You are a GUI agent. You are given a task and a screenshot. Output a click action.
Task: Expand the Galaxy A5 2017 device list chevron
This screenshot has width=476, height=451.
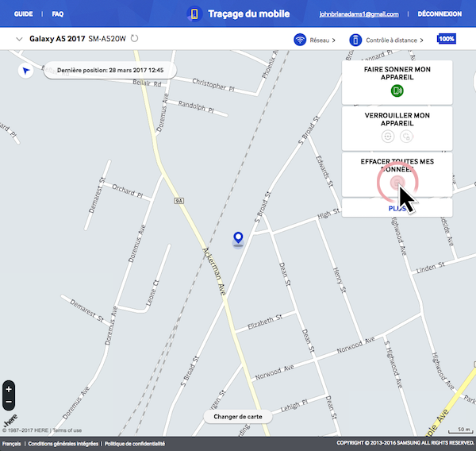(x=19, y=39)
